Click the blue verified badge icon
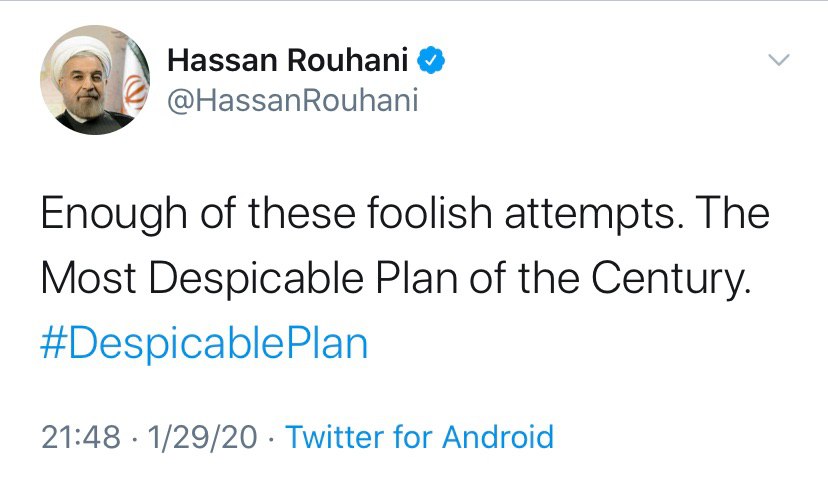This screenshot has width=828, height=482. click(x=431, y=61)
